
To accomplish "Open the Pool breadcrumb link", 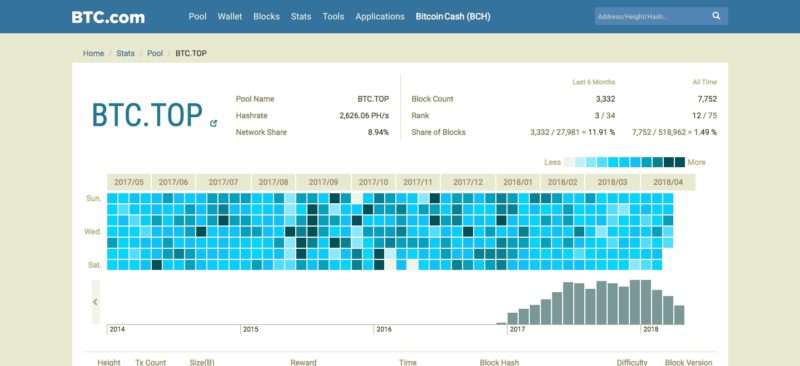I will (x=155, y=53).
